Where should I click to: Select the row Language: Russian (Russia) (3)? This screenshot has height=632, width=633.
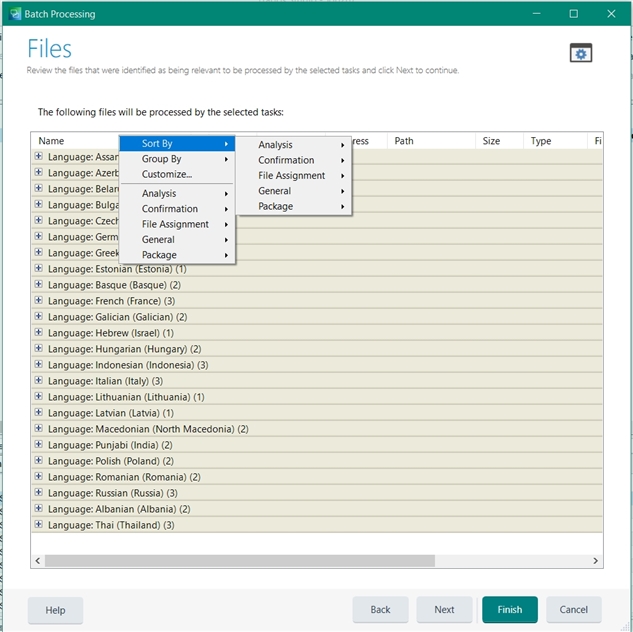[x=317, y=493]
